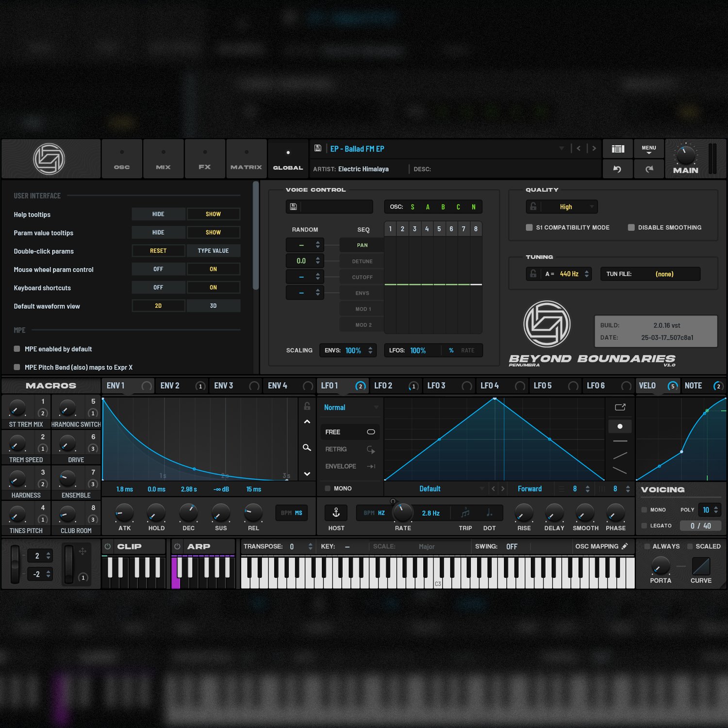
Task: Click the LFO HOST anchor icon
Action: (336, 513)
